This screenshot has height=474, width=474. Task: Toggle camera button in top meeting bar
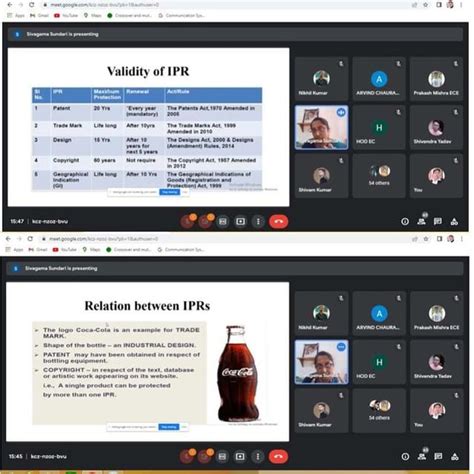tap(205, 221)
